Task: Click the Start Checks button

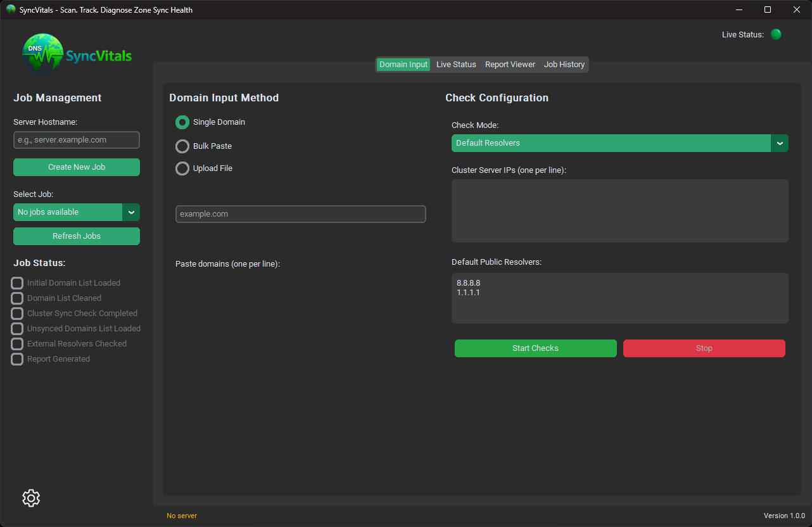Action: point(536,348)
